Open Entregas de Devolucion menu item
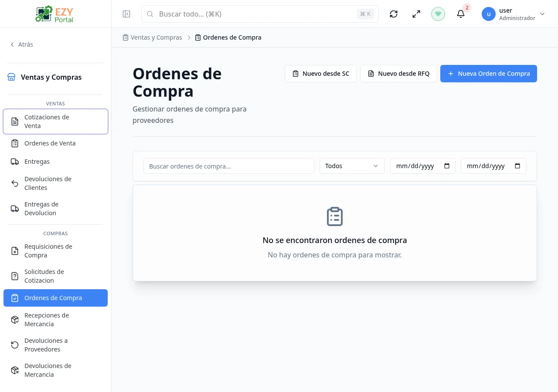This screenshot has width=558, height=392. click(x=55, y=209)
